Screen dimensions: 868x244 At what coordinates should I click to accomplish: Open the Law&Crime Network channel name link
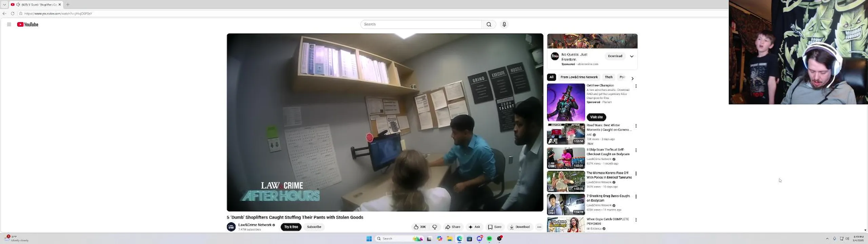(x=255, y=225)
